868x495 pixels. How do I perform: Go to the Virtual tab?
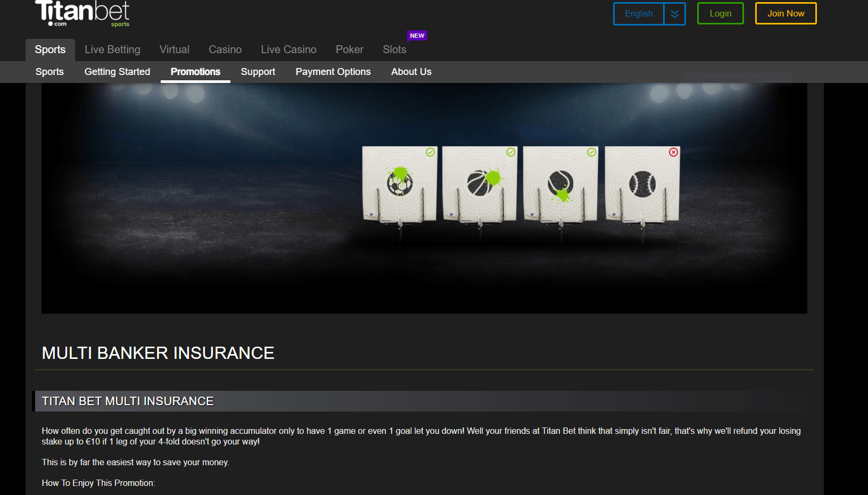pos(175,49)
